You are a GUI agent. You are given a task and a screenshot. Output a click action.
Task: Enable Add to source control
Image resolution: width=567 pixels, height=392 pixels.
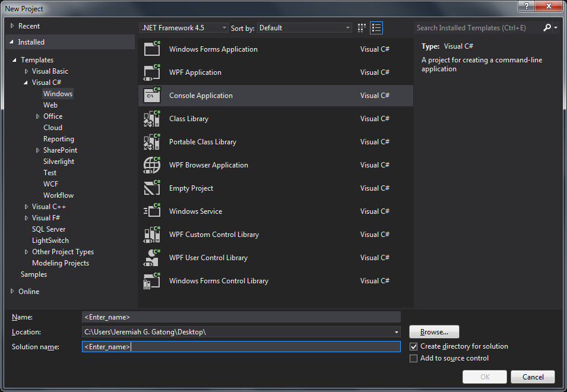point(414,358)
